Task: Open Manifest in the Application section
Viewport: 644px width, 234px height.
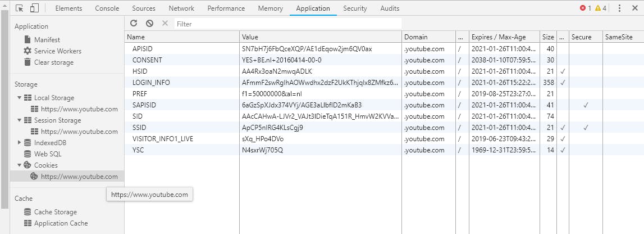Action: tap(47, 40)
